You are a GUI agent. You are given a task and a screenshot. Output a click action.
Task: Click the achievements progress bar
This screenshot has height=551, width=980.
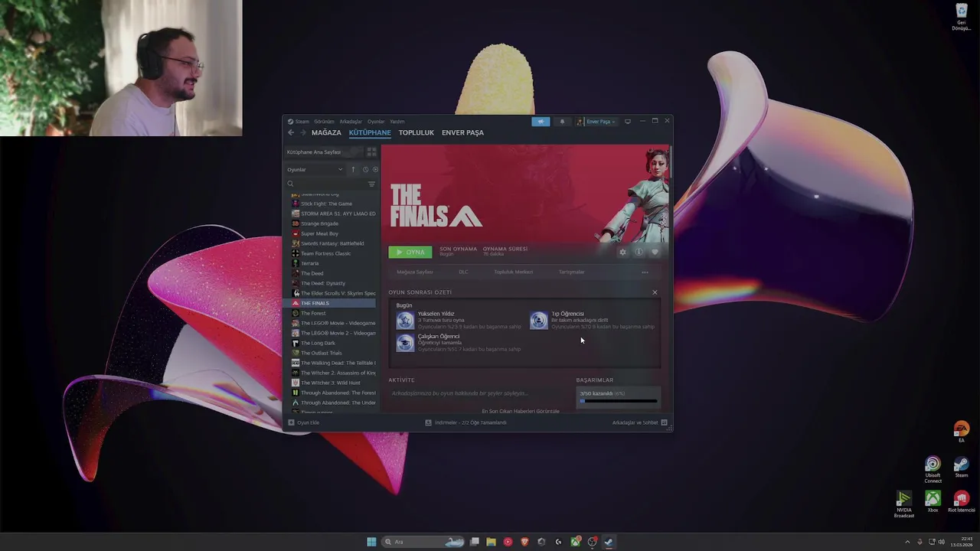[619, 401]
